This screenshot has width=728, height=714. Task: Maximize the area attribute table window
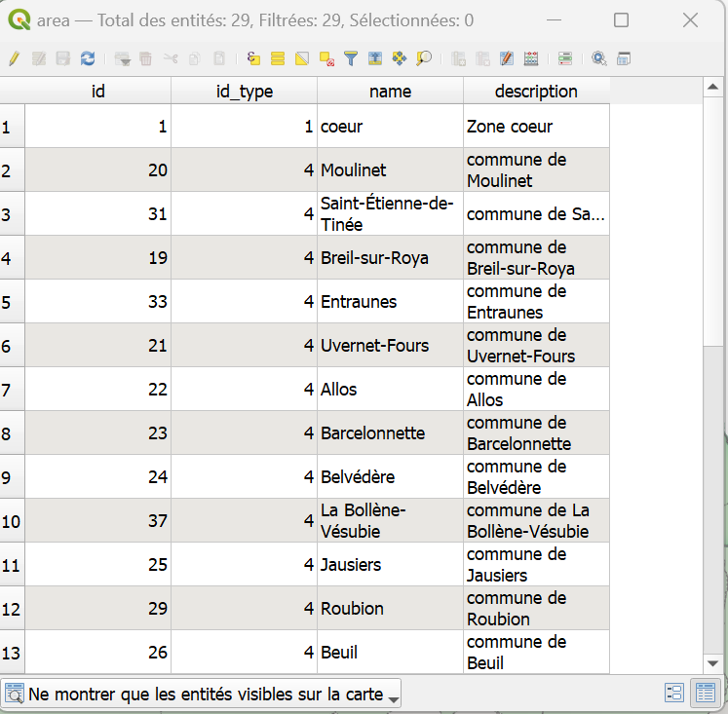click(621, 20)
